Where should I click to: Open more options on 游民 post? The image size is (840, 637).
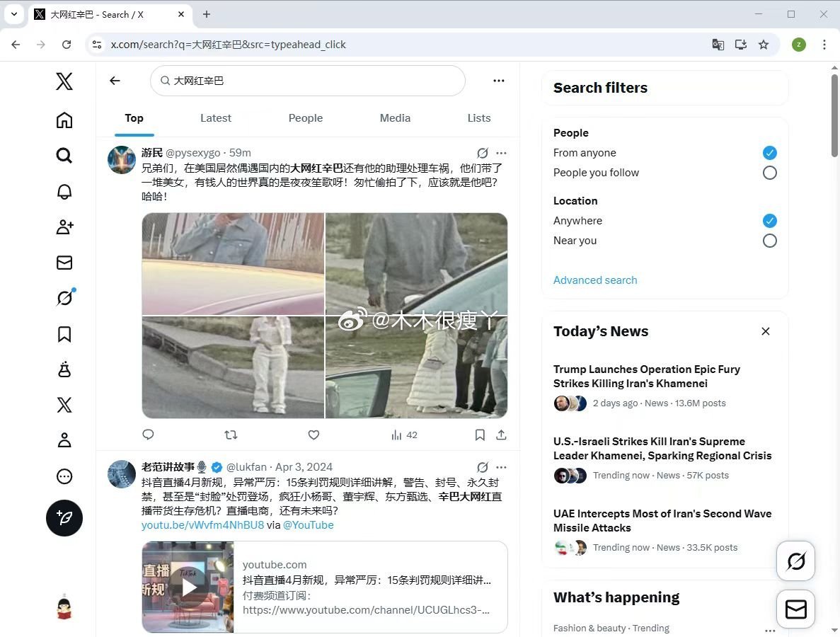pos(502,153)
